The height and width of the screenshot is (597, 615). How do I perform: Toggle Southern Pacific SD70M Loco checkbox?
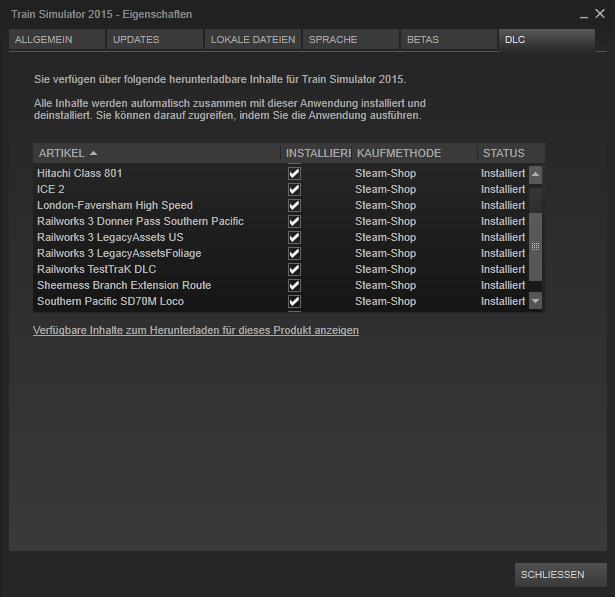[x=295, y=301]
